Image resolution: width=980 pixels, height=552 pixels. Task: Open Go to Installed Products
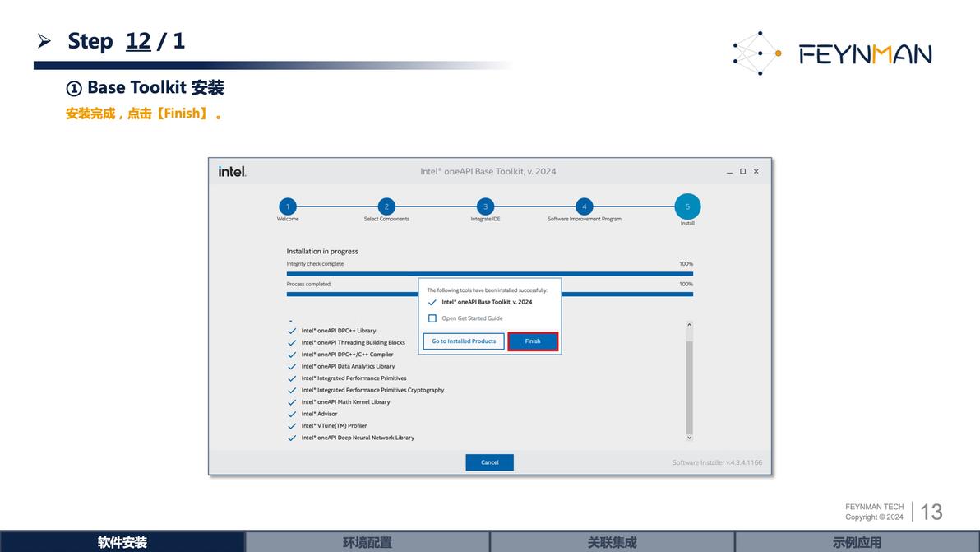pyautogui.click(x=464, y=341)
